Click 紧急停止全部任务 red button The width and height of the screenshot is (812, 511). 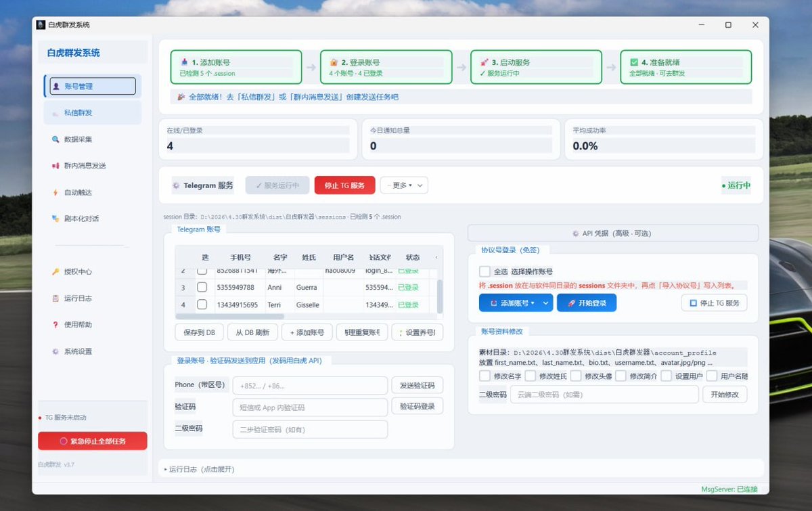click(93, 441)
